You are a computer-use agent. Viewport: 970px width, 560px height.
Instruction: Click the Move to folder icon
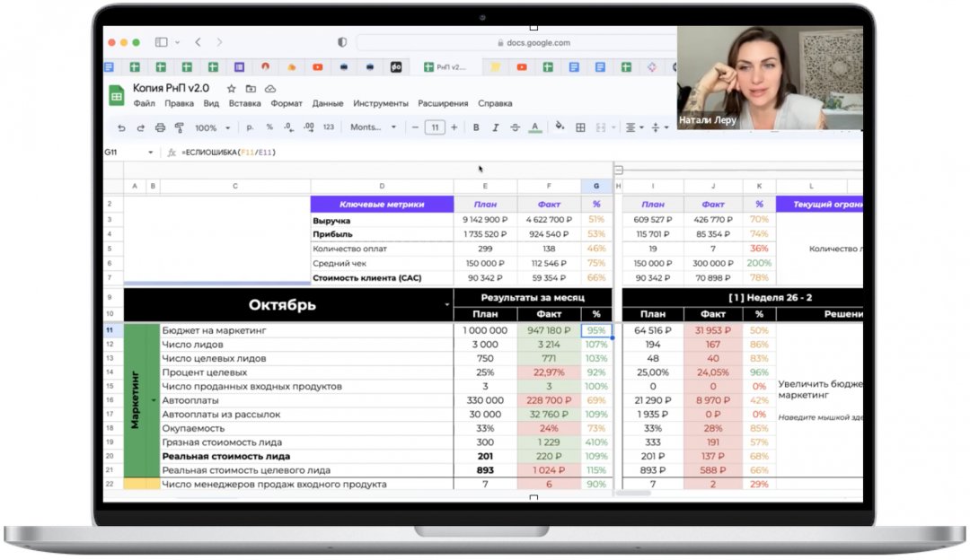pos(251,89)
